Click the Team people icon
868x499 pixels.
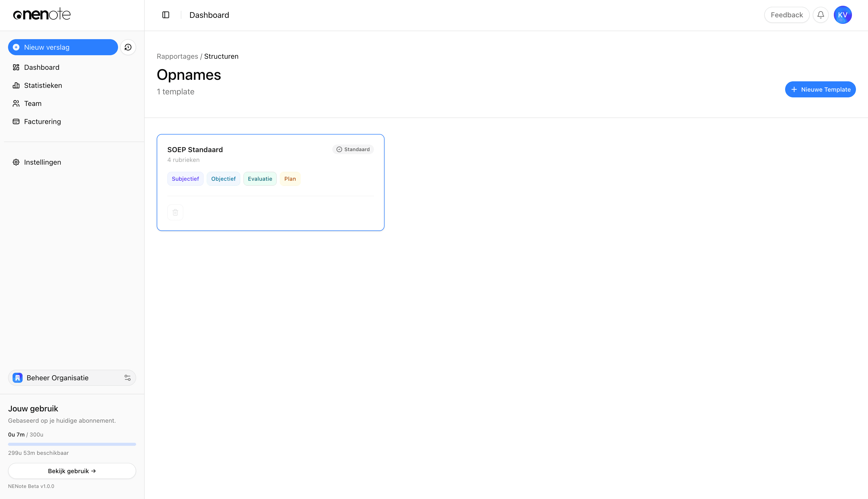coord(16,103)
